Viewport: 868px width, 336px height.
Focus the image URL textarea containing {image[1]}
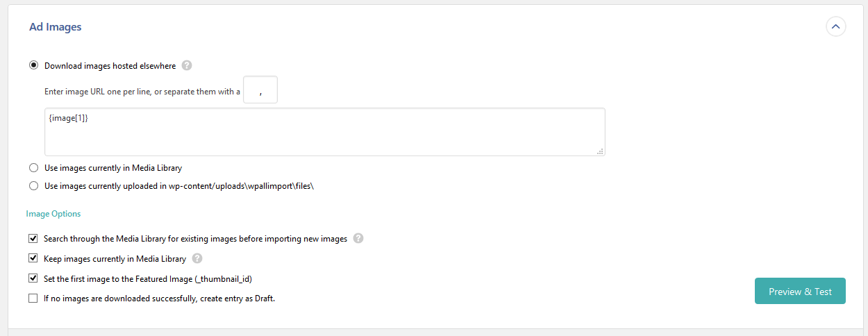[x=324, y=132]
